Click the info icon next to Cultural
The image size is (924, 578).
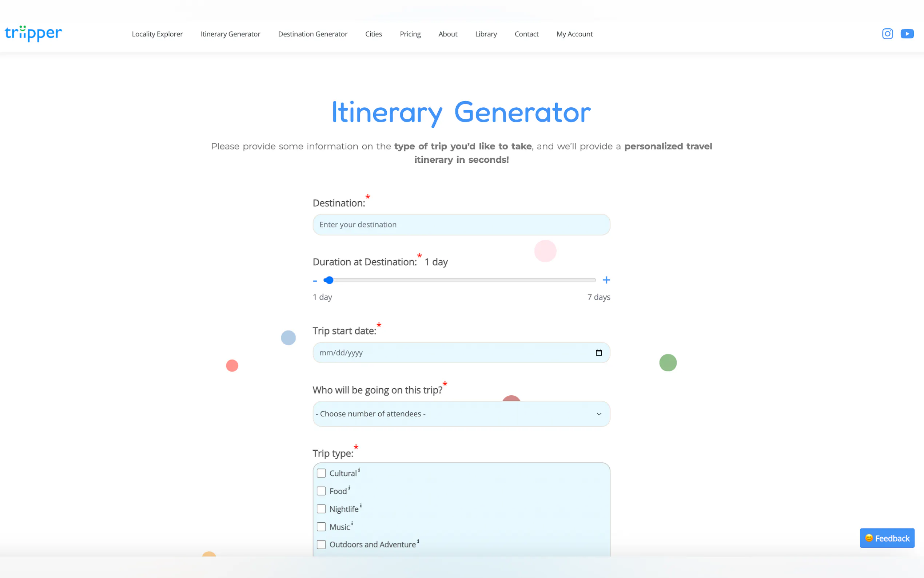click(359, 470)
